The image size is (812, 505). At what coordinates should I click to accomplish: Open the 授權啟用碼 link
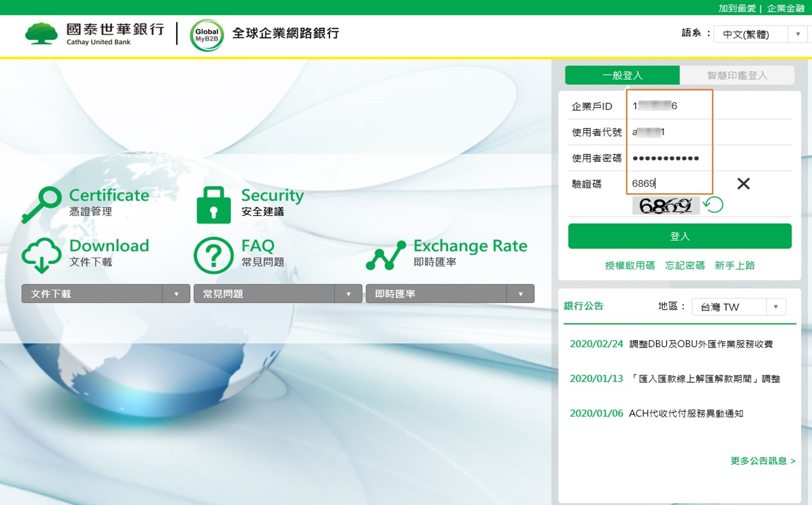(629, 265)
